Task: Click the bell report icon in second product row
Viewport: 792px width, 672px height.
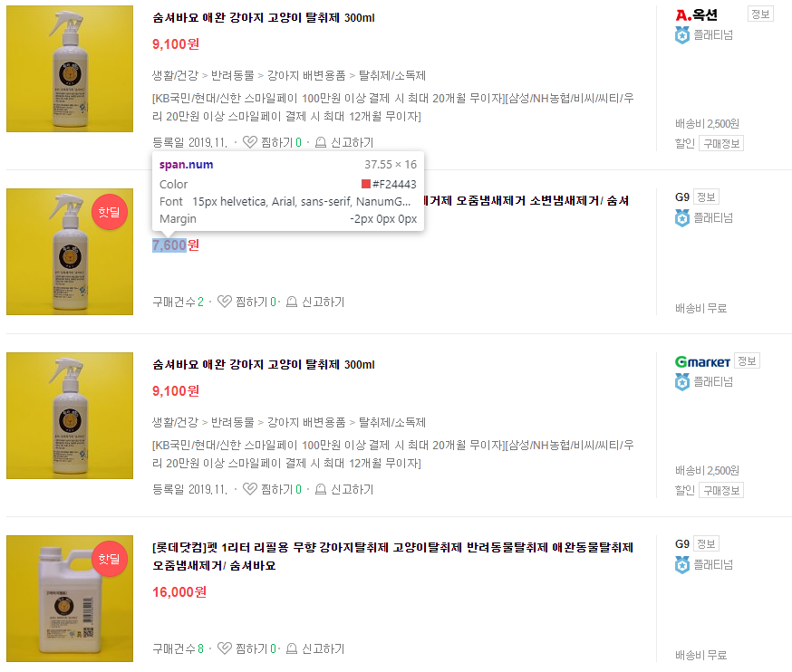Action: pyautogui.click(x=292, y=302)
